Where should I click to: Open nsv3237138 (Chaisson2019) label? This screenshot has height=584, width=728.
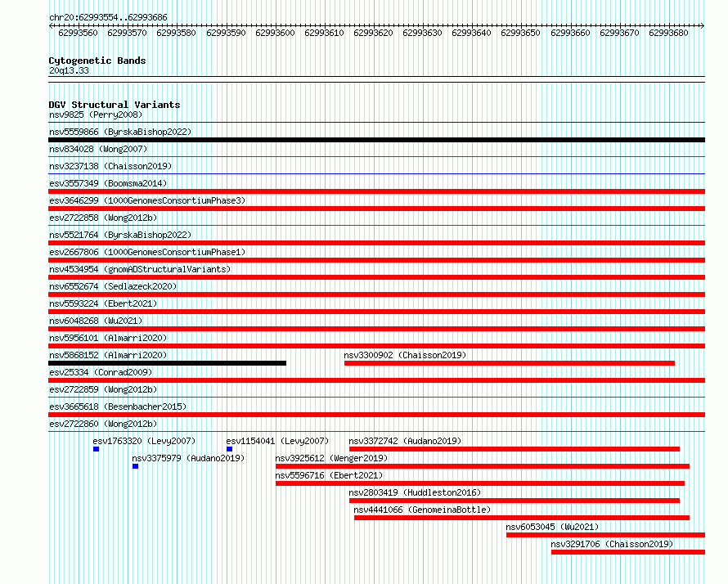click(110, 166)
